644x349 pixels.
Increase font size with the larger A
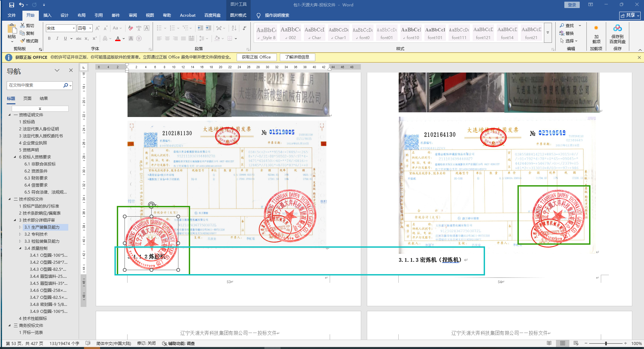pos(97,28)
